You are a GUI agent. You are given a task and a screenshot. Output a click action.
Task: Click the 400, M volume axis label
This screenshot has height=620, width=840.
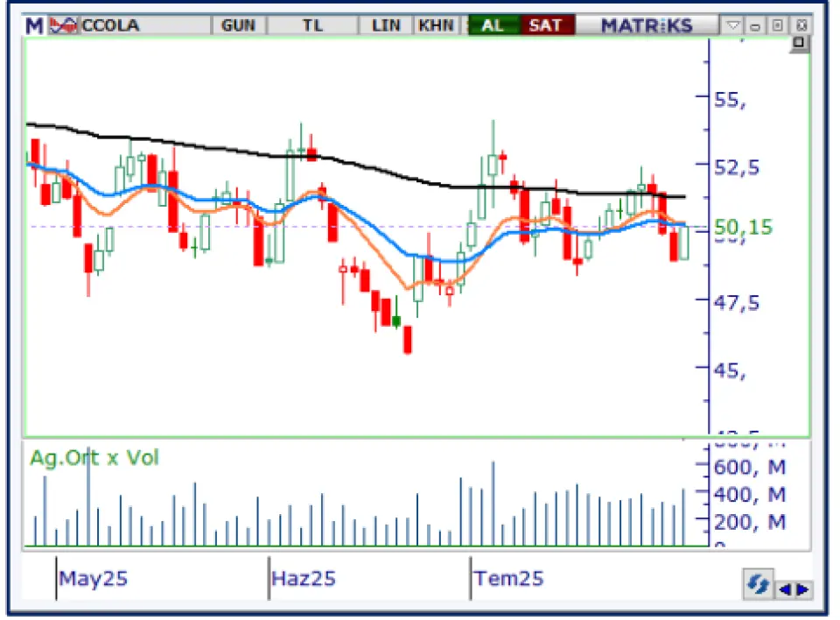[x=750, y=495]
